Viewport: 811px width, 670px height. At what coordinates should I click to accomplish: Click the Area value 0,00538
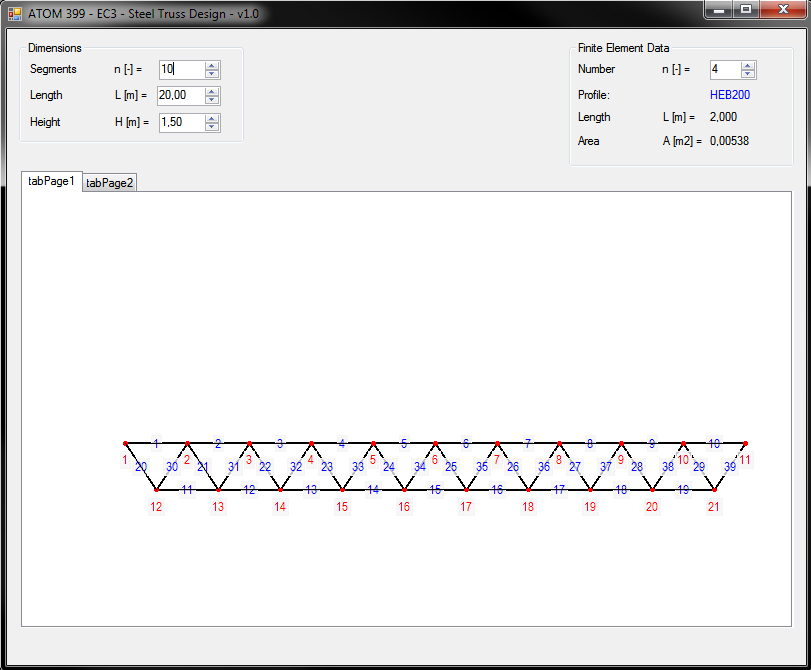(729, 141)
